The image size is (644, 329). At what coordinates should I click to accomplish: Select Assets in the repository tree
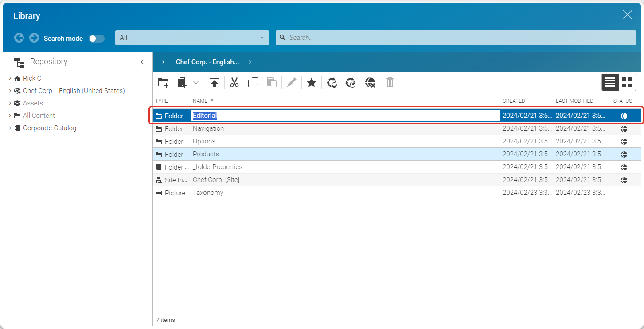pyautogui.click(x=33, y=103)
